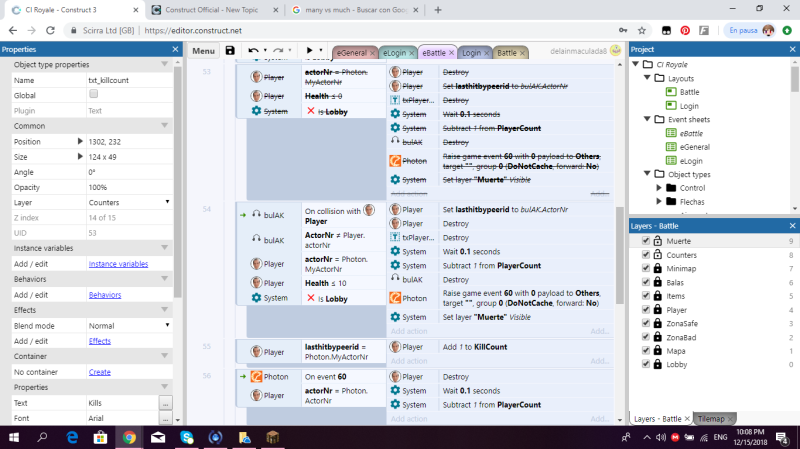Image resolution: width=800 pixels, height=449 pixels.
Task: Open the Text property editor ellipsis button
Action: (x=165, y=403)
